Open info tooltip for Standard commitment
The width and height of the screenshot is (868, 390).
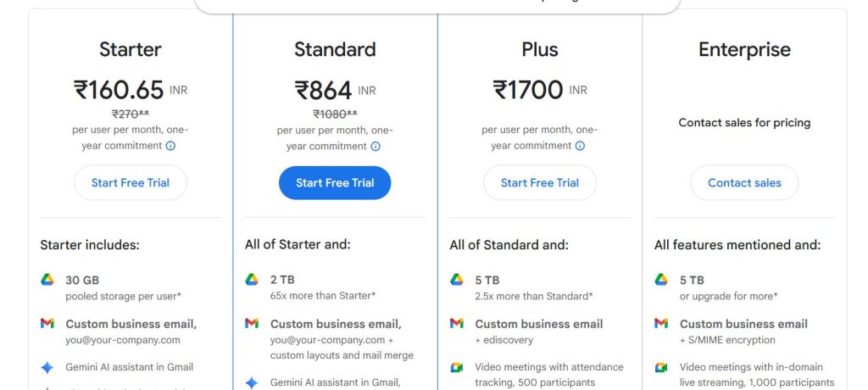(x=376, y=146)
